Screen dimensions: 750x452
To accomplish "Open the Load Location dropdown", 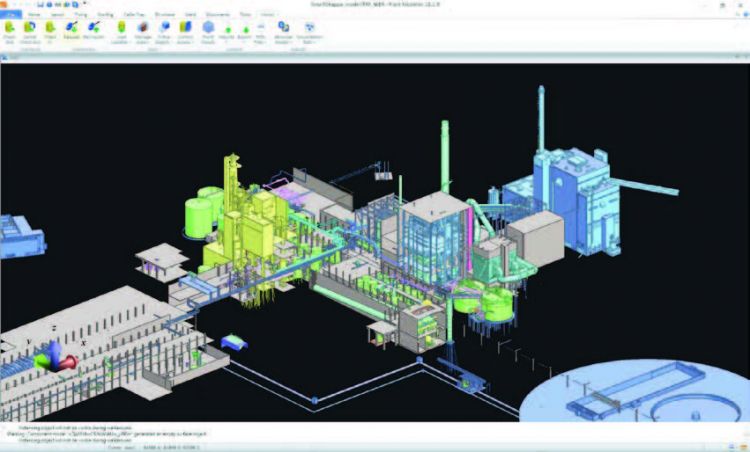I will coord(121,32).
